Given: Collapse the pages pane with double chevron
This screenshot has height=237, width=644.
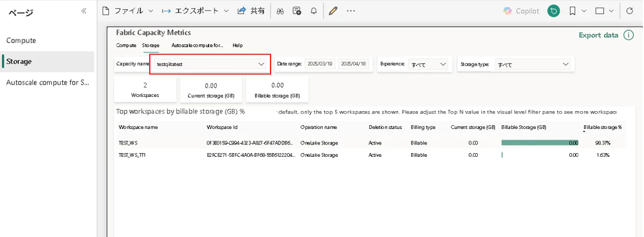Looking at the screenshot, I should pos(84,11).
